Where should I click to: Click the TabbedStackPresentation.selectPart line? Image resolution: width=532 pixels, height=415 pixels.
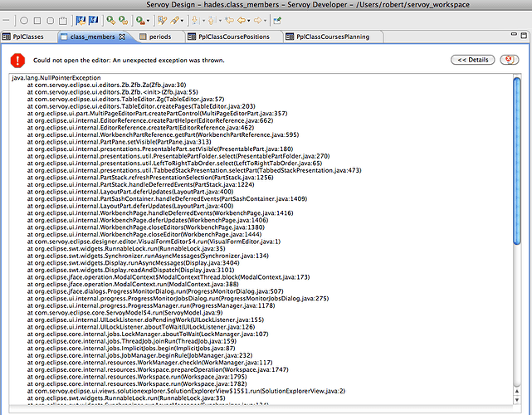pos(194,170)
